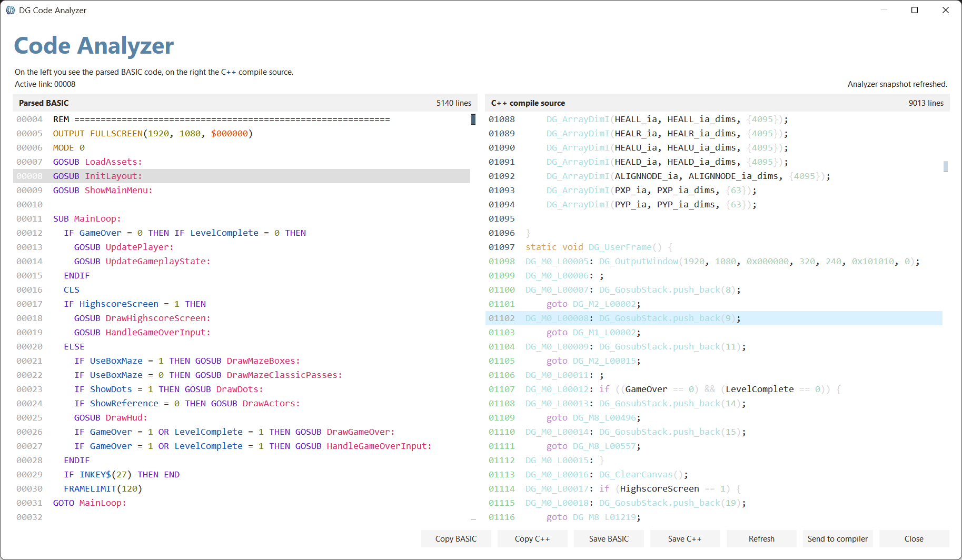Select C++ line 01103 goto DG_M1_L00002

tap(714, 332)
